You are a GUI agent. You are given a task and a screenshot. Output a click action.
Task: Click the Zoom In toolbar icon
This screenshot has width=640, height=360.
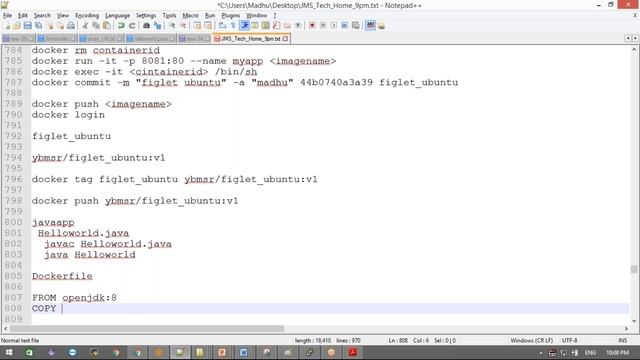click(x=172, y=26)
